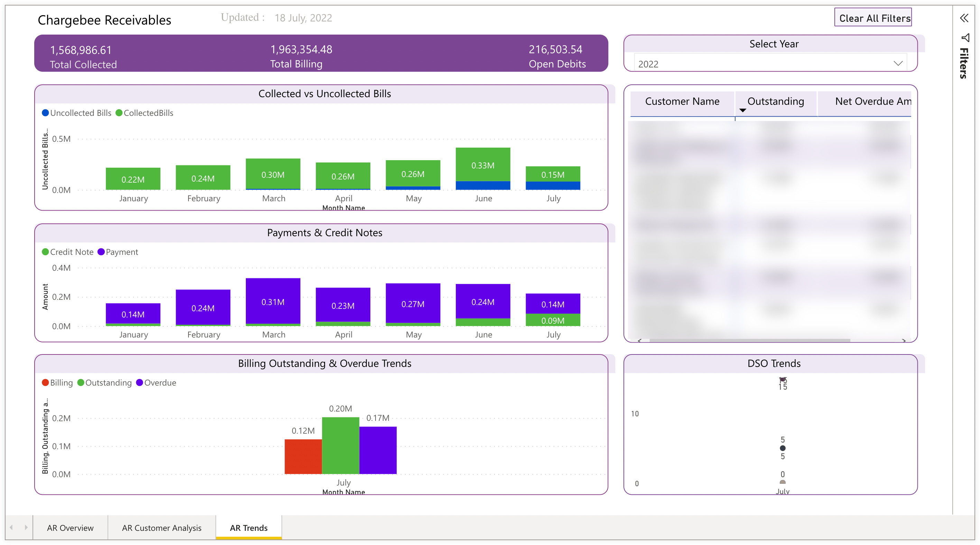
Task: Click the Open Debits value 216,503.54
Action: pos(555,49)
